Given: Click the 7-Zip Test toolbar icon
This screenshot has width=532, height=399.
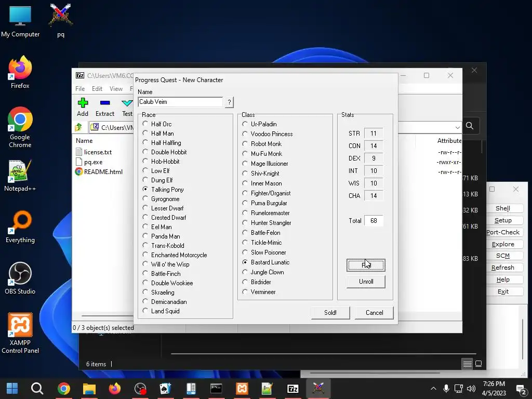Looking at the screenshot, I should pos(127,107).
